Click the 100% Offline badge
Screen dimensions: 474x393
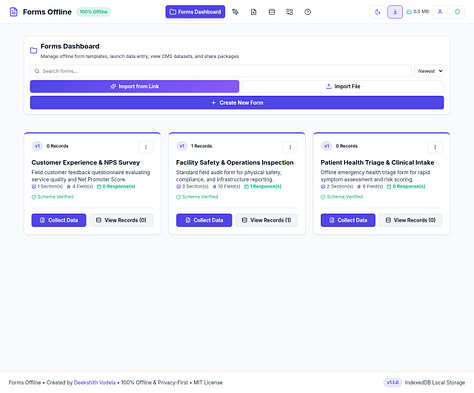(94, 12)
